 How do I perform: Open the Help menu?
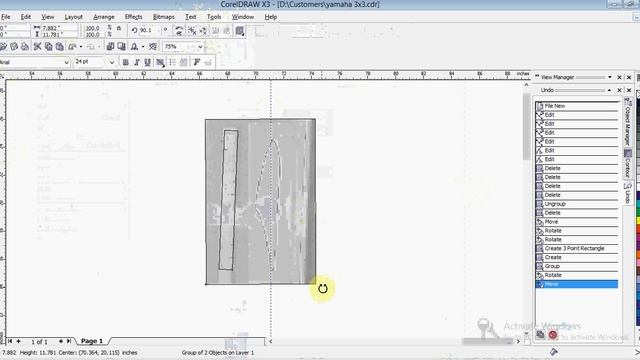click(x=271, y=17)
